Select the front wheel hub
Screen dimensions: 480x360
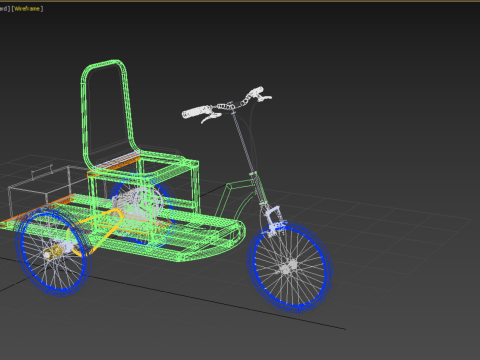pos(289,267)
